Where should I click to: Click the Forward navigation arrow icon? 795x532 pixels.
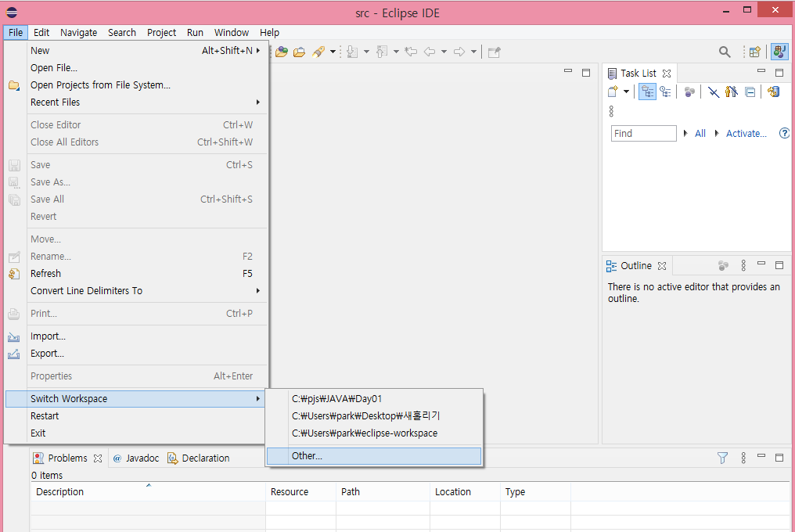click(x=459, y=52)
